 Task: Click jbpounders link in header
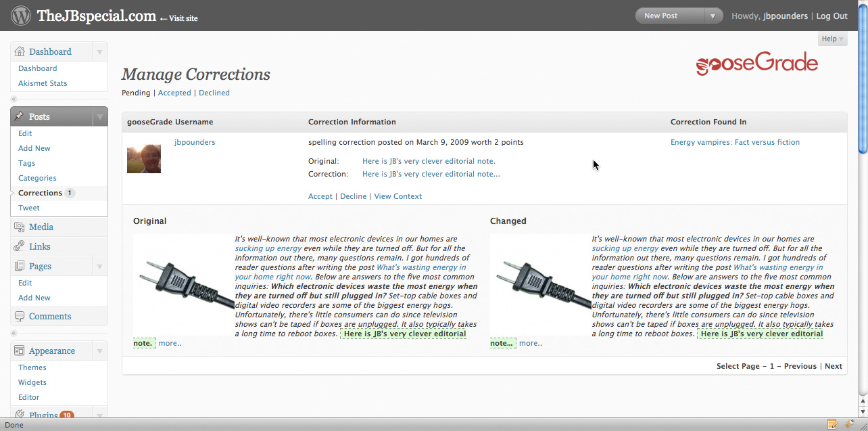click(x=787, y=16)
